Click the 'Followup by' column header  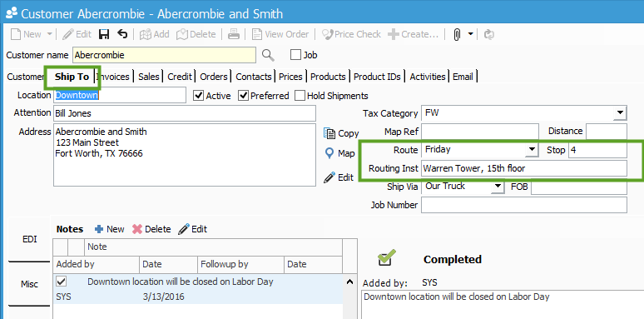pos(240,264)
